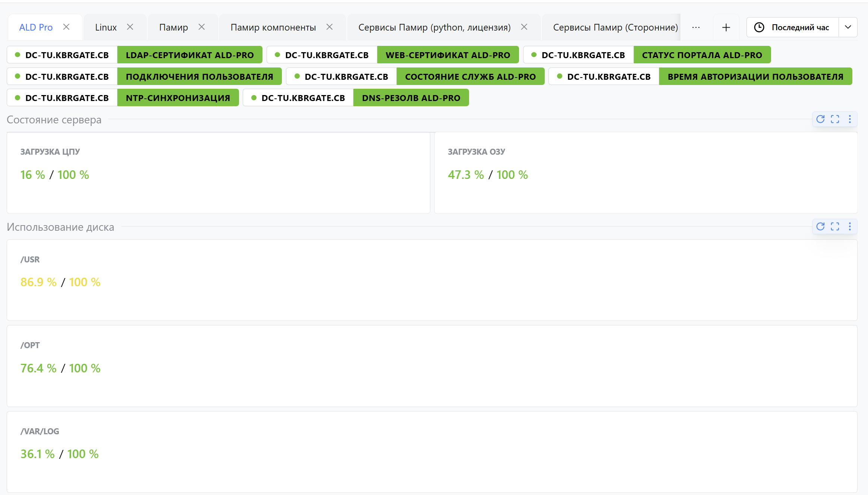Expand Использование диска section to fullscreen
This screenshot has width=868, height=495.
point(835,227)
